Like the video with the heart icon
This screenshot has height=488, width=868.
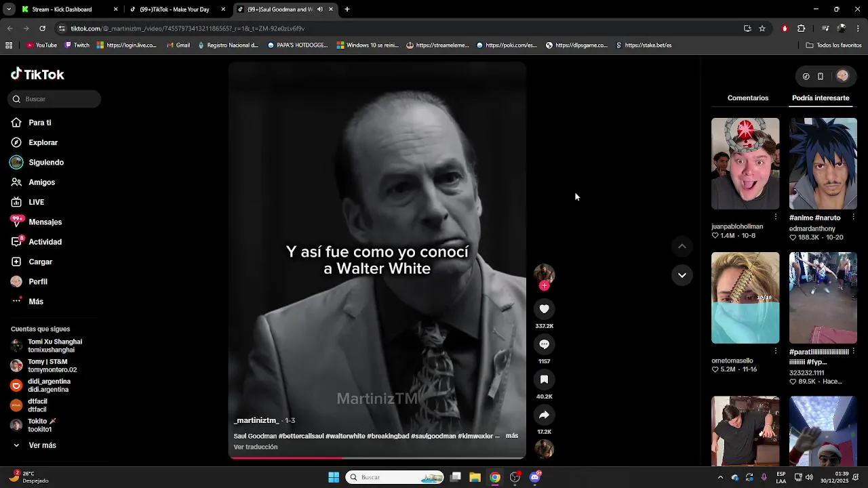[544, 309]
